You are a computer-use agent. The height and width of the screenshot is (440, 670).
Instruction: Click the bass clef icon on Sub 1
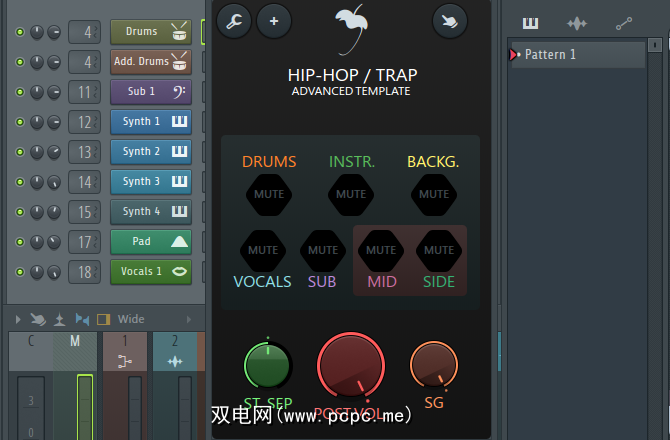tap(179, 91)
